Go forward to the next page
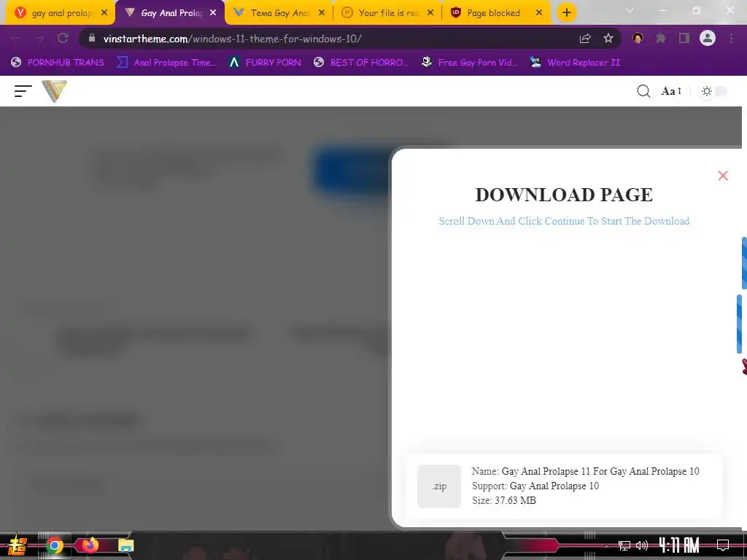Image resolution: width=747 pixels, height=560 pixels. 39,39
